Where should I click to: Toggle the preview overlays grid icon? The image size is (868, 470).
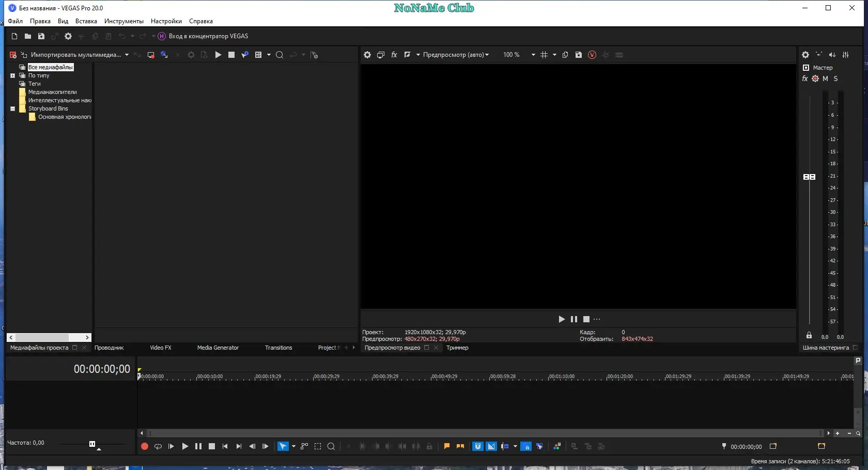544,55
